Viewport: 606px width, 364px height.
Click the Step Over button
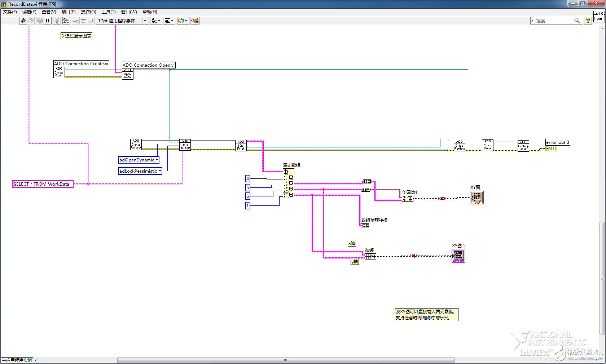(x=83, y=21)
